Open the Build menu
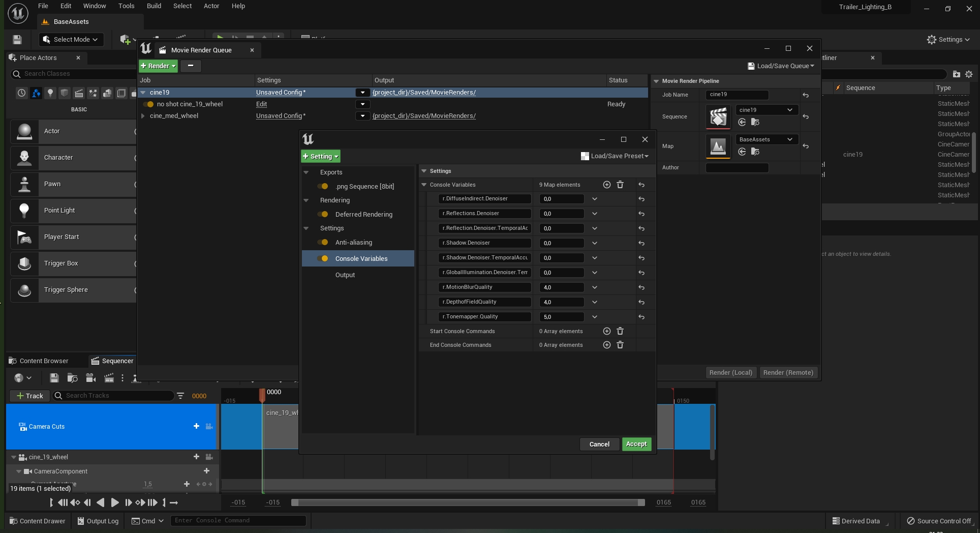 click(154, 6)
